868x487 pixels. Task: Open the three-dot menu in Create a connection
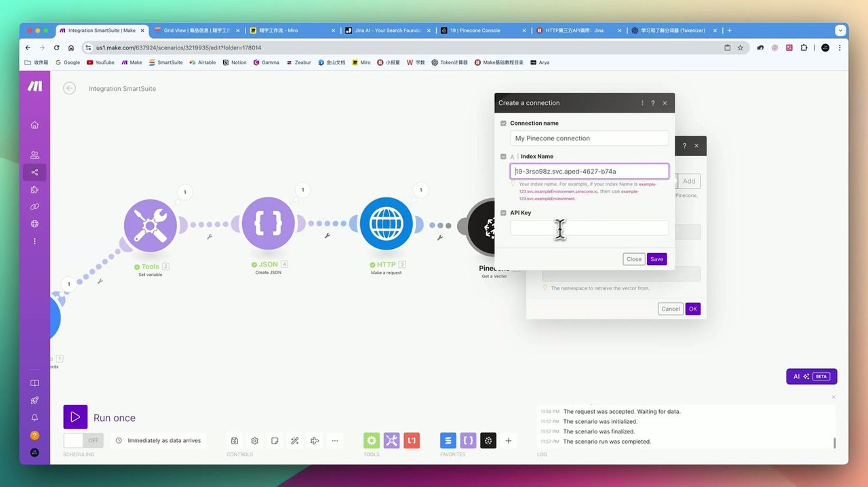pyautogui.click(x=642, y=103)
